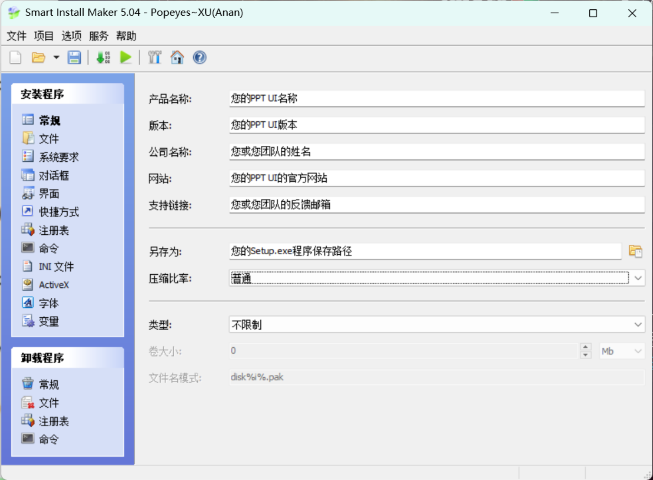Viewport: 653px width, 480px height.
Task: Click the New project toolbar icon
Action: [x=15, y=58]
